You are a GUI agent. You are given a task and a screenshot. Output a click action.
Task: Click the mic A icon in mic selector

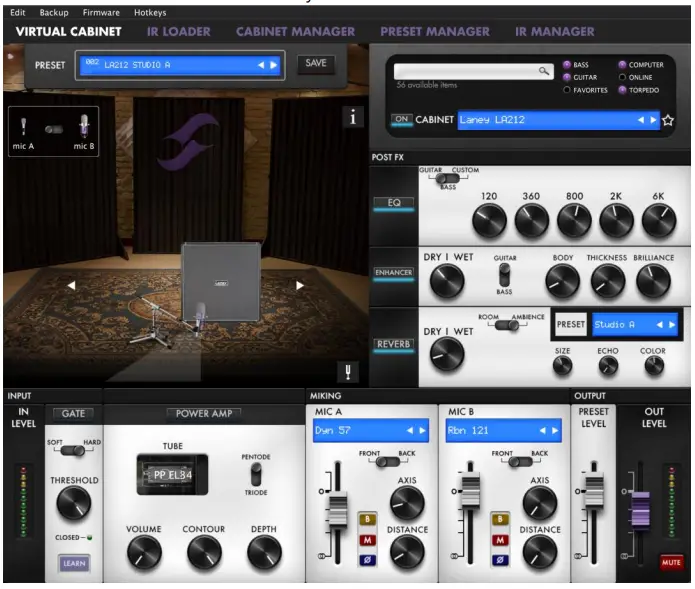click(23, 128)
